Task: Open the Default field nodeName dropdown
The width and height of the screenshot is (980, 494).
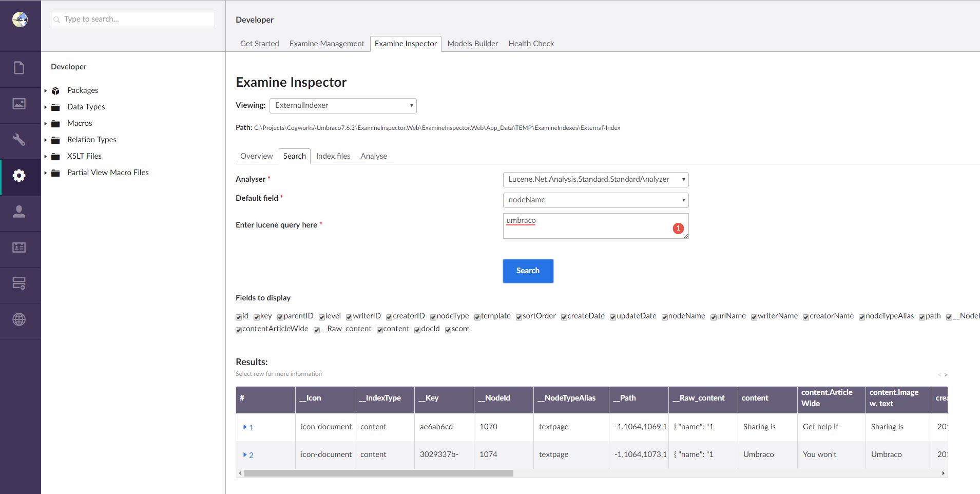Action: point(595,200)
